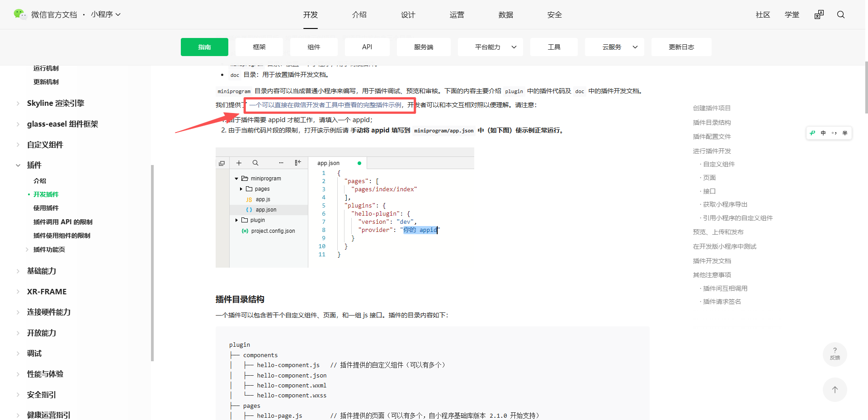Switch to the 开发 top tab
868x420 pixels.
[311, 14]
